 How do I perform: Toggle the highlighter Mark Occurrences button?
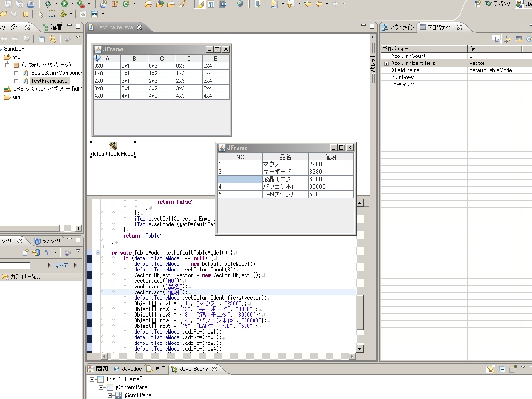199,4
